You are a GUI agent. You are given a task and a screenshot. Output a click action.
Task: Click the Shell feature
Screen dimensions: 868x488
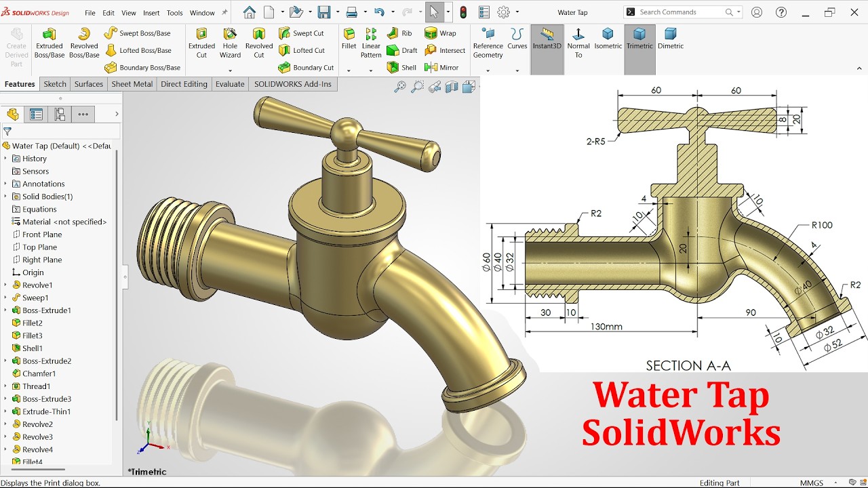pyautogui.click(x=401, y=68)
